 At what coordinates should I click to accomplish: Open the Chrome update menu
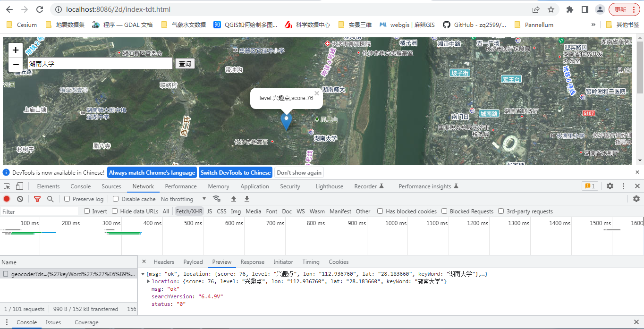tap(625, 9)
